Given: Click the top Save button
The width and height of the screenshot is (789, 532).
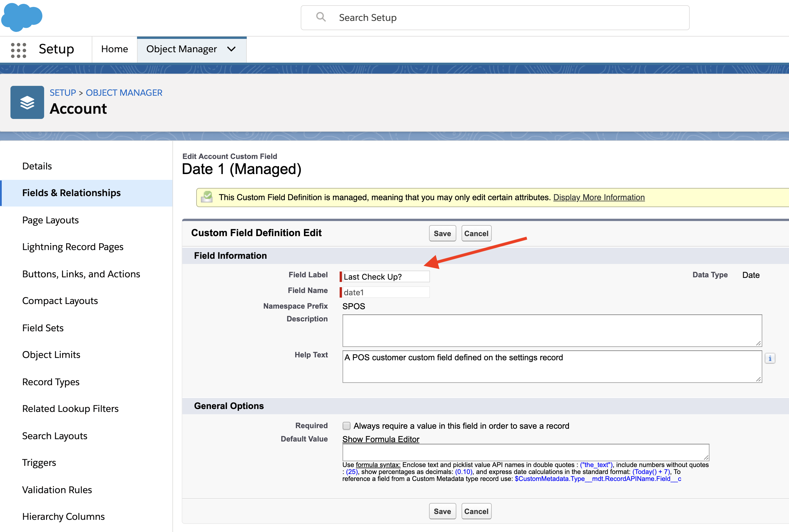Looking at the screenshot, I should (x=442, y=234).
